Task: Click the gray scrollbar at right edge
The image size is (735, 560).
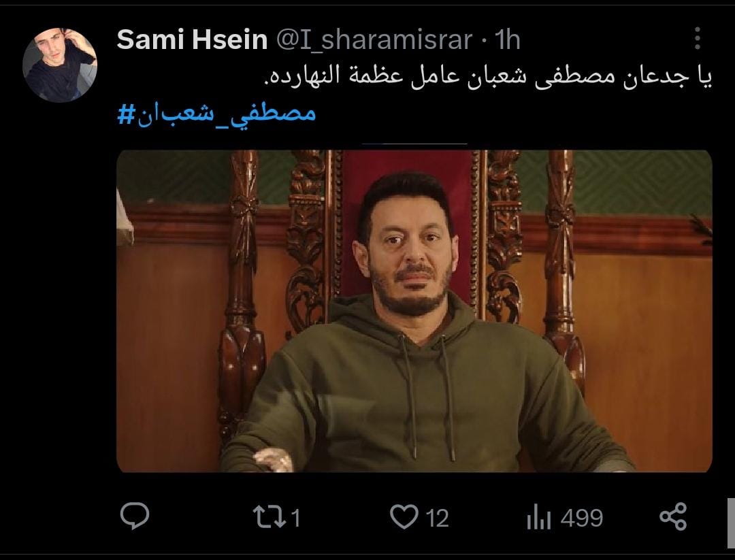Action: tap(731, 523)
